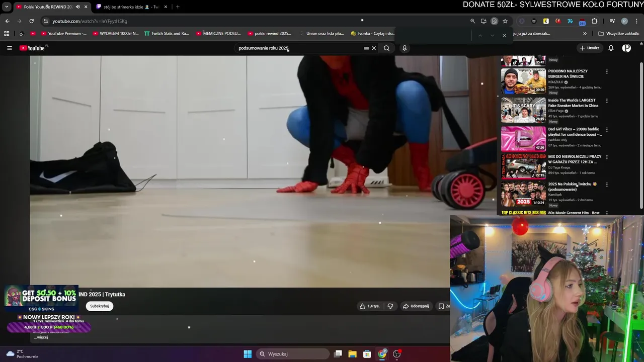
Task: Open the 'Ivonka - Czytaj i słu...' bookmark
Action: [373, 34]
